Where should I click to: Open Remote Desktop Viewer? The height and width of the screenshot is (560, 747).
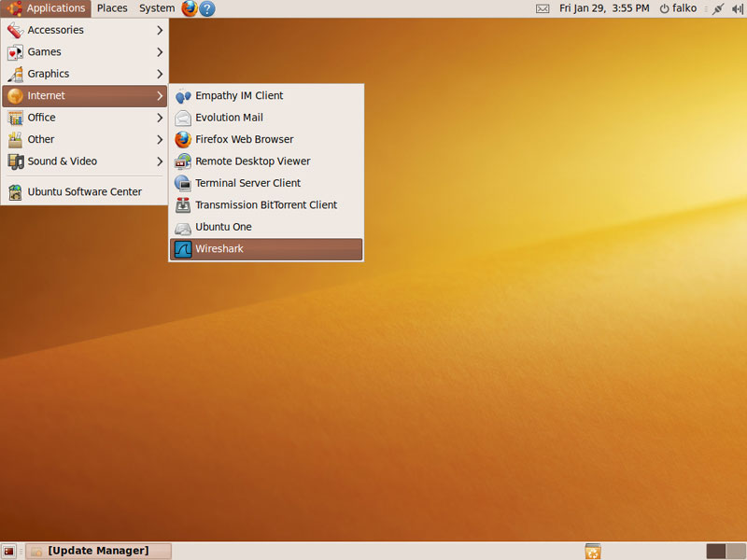click(x=252, y=161)
